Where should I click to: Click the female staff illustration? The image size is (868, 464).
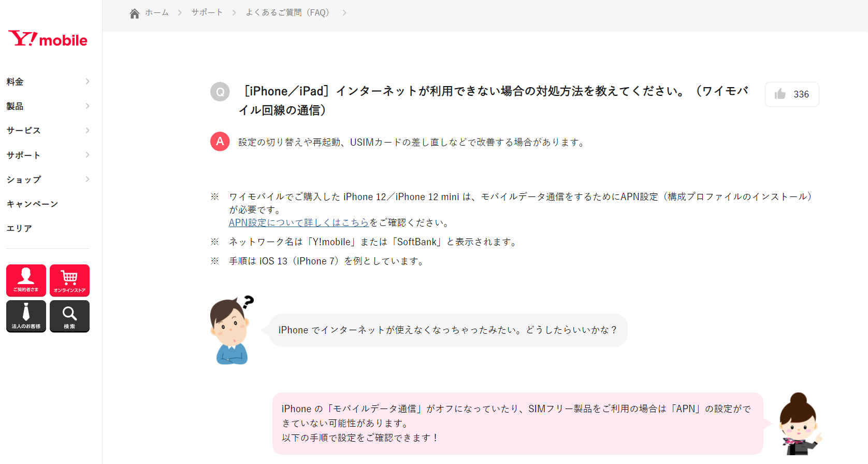tap(800, 424)
